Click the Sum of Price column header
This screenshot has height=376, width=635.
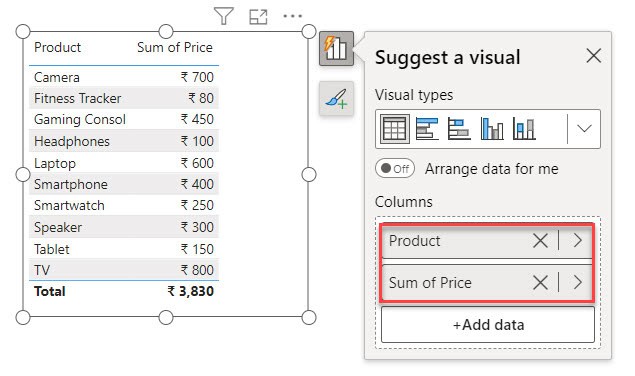click(175, 47)
